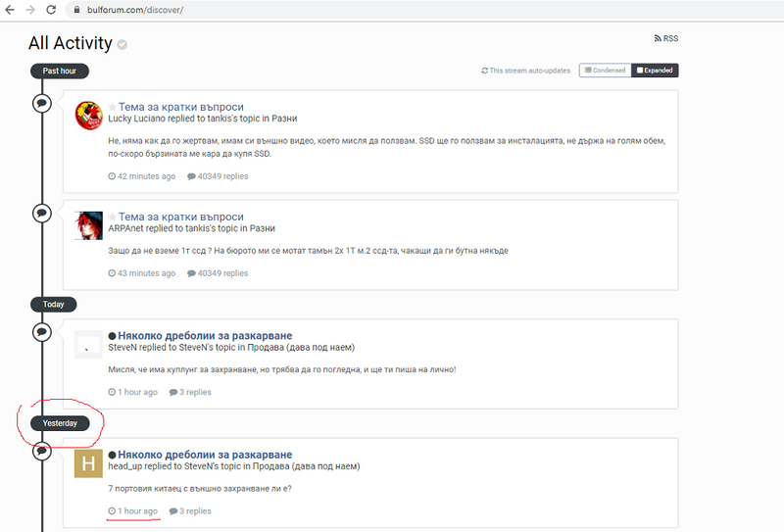The height and width of the screenshot is (532, 784).
Task: Click '42 minutes ago' timestamp
Action: coord(142,176)
